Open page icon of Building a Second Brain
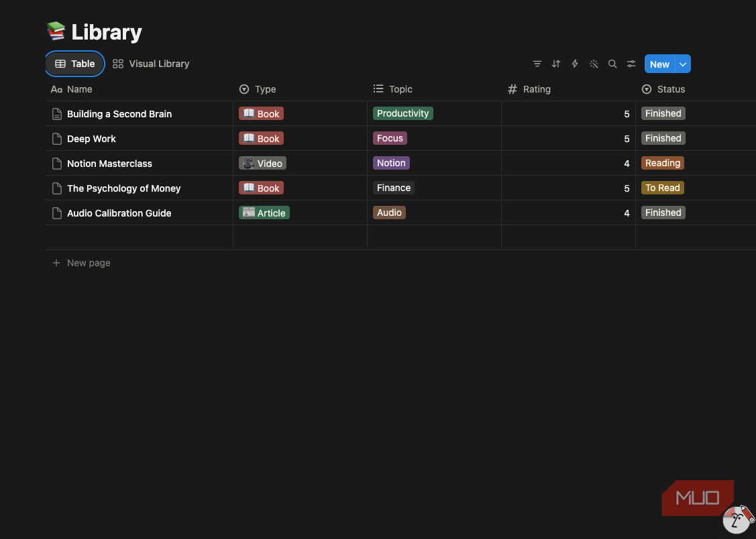The height and width of the screenshot is (539, 756). coord(57,114)
